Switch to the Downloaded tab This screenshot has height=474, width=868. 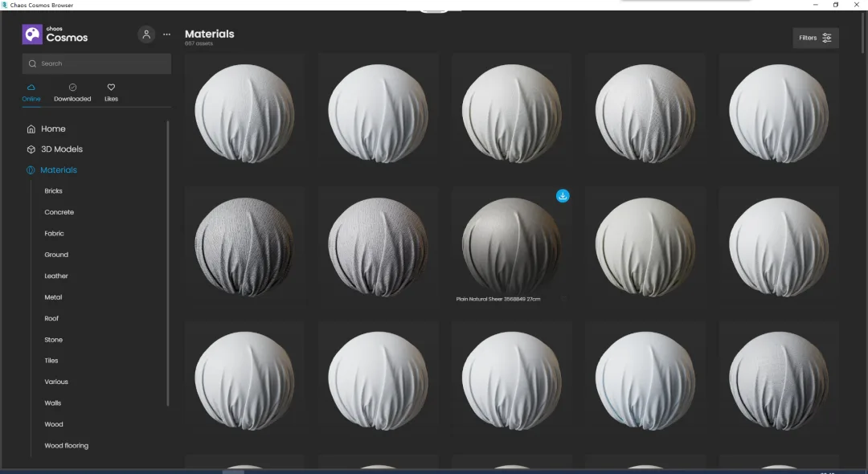point(72,93)
